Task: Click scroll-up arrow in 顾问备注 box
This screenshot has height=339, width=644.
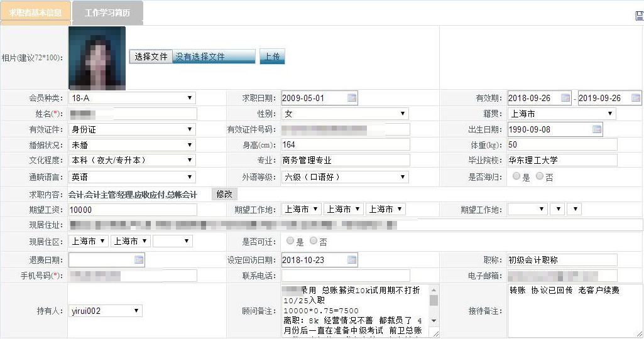Action: point(434,290)
